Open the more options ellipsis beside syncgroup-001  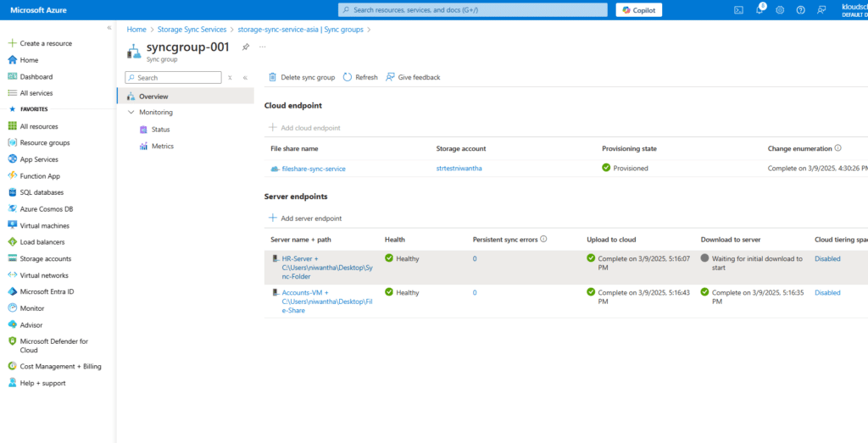coord(263,47)
